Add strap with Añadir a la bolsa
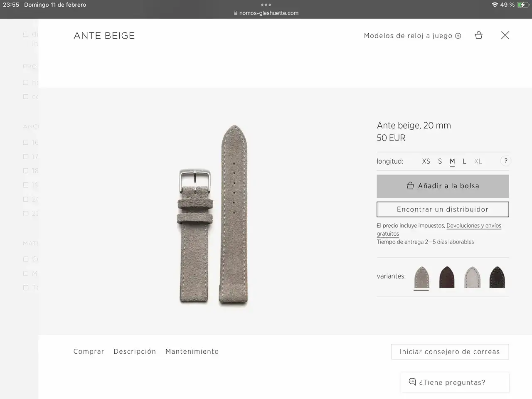The height and width of the screenshot is (399, 532). tap(443, 186)
